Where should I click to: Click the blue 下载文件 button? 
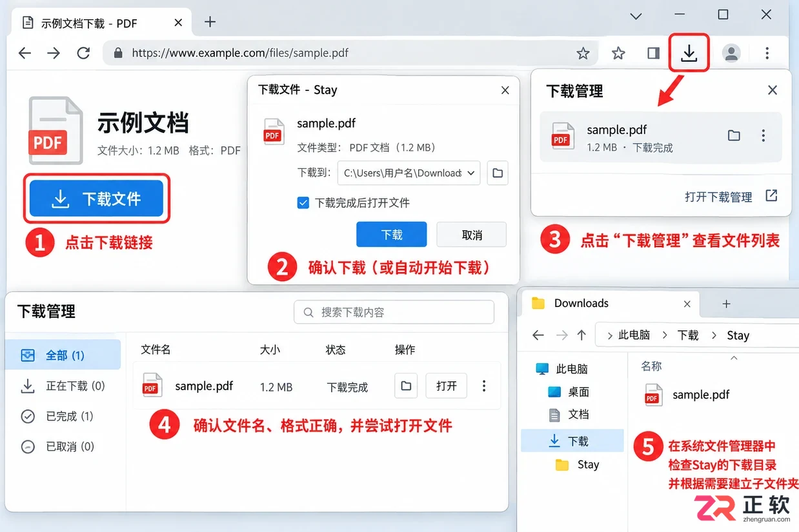(x=97, y=199)
